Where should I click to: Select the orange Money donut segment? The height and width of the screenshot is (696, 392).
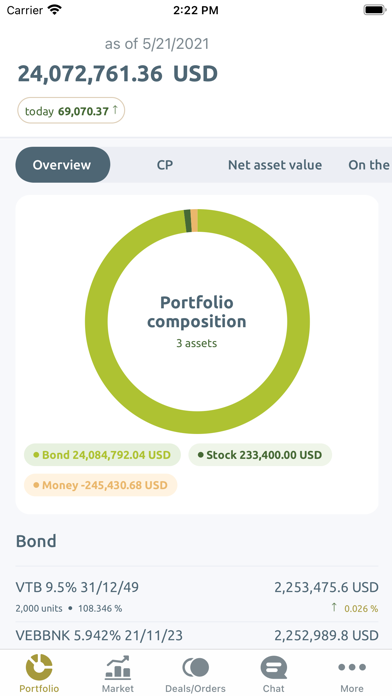coord(194,220)
